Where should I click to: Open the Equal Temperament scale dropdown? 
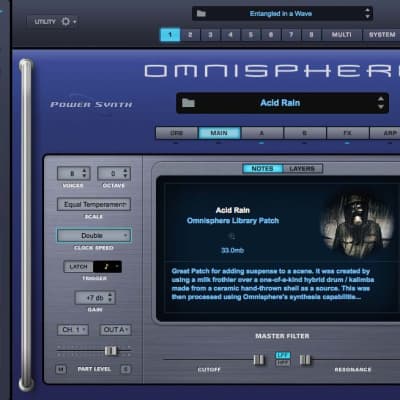(x=94, y=204)
